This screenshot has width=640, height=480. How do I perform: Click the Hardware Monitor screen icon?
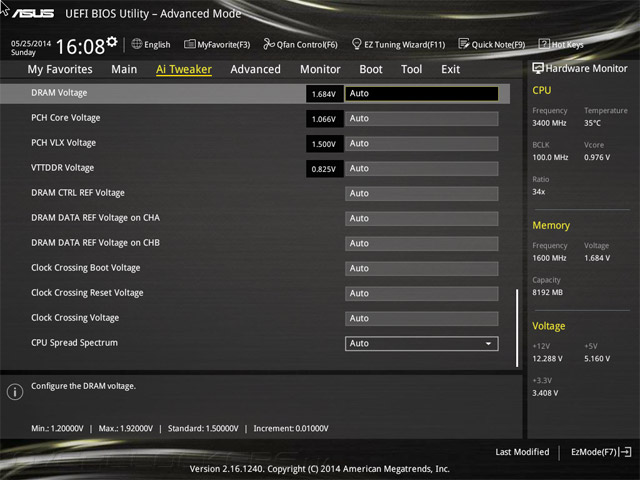pyautogui.click(x=538, y=68)
